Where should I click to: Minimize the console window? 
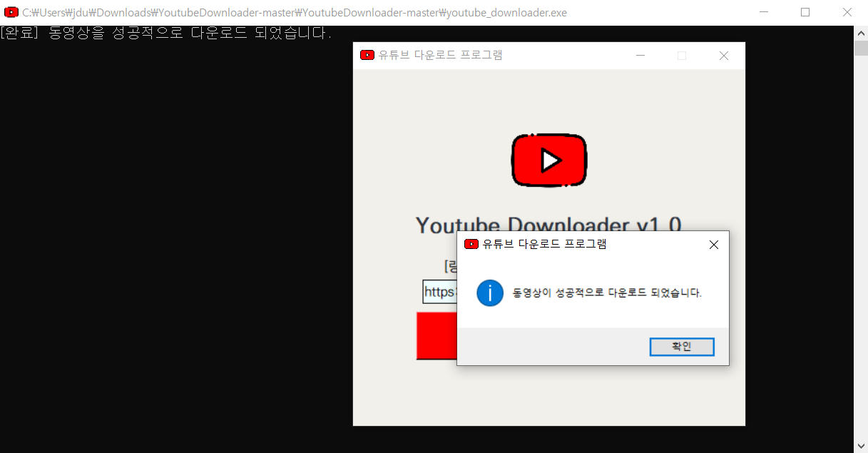point(764,12)
